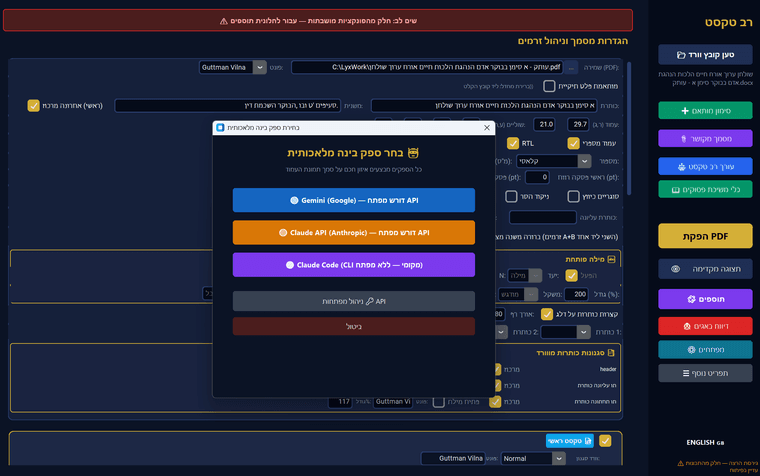Click the title (כותרת) text field
The height and width of the screenshot is (476, 760).
coord(484,105)
